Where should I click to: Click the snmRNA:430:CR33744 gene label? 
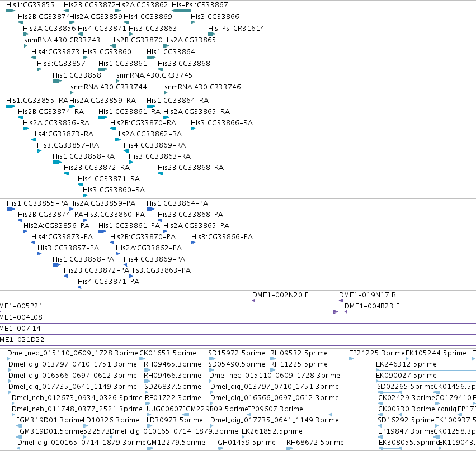(x=109, y=87)
